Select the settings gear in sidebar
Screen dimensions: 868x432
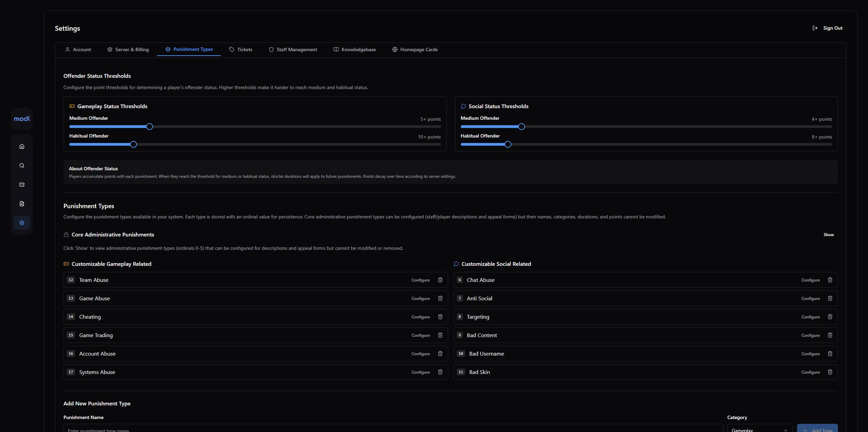[x=22, y=223]
